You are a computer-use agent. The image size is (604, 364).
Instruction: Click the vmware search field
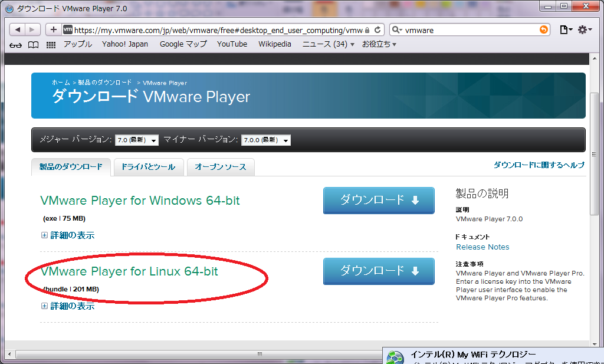coord(471,30)
